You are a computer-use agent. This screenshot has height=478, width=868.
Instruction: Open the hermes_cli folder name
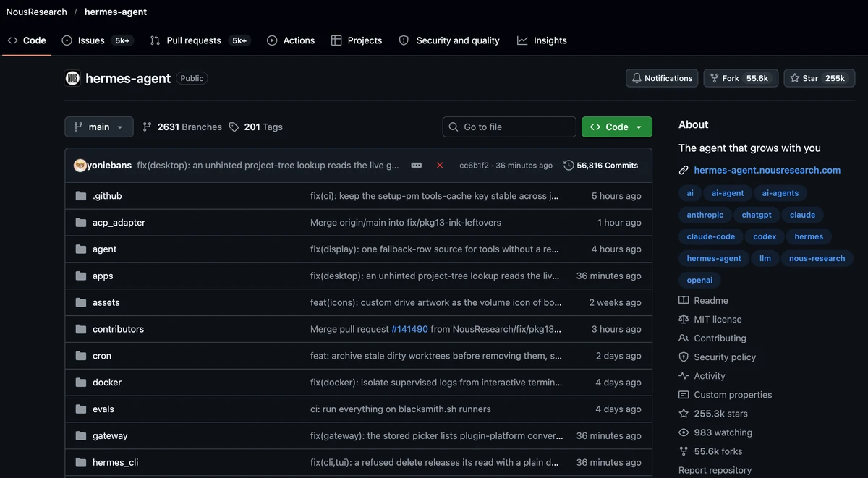[x=115, y=462]
